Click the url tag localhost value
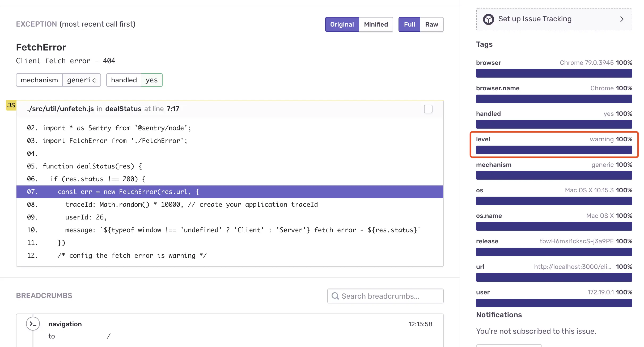This screenshot has height=347, width=644. [x=572, y=267]
